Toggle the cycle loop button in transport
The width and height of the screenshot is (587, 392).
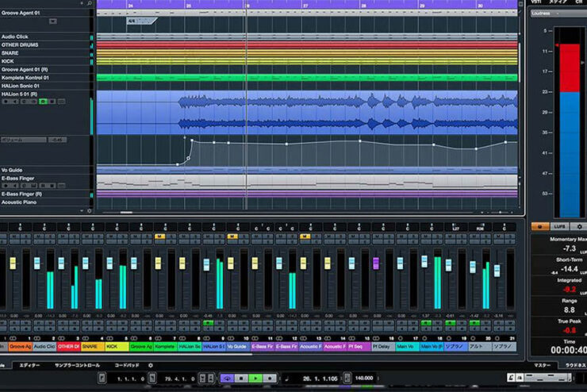point(227,379)
